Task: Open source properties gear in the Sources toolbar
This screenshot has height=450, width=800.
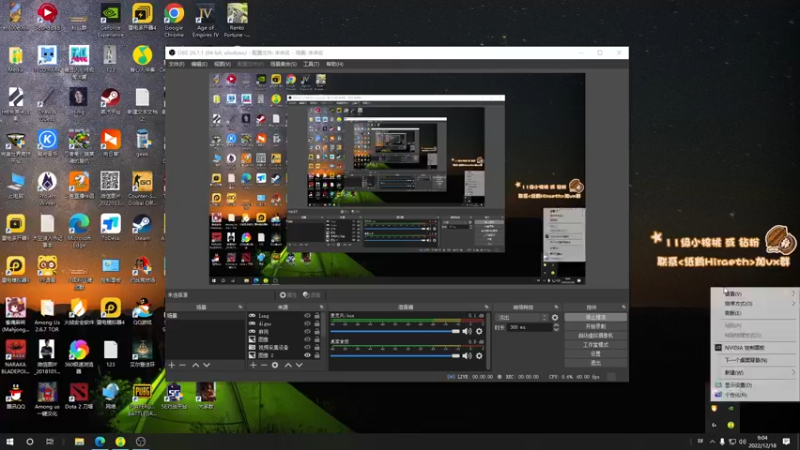Action: click(275, 365)
